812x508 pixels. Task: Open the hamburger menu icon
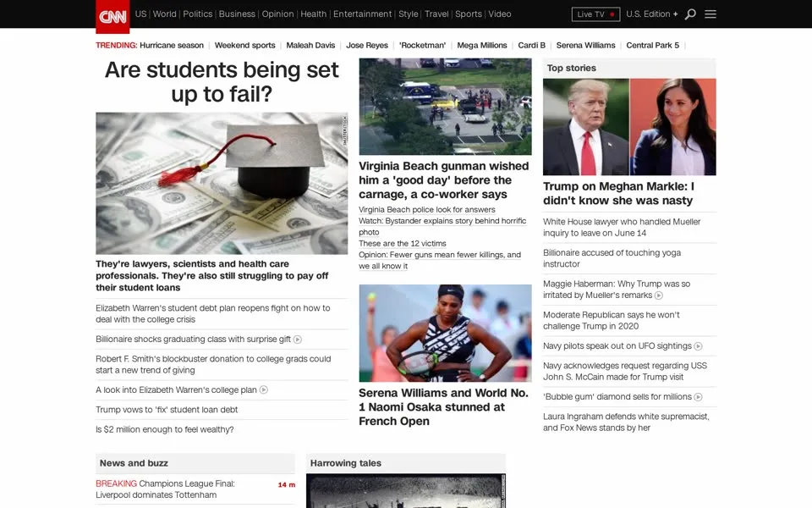(x=710, y=14)
